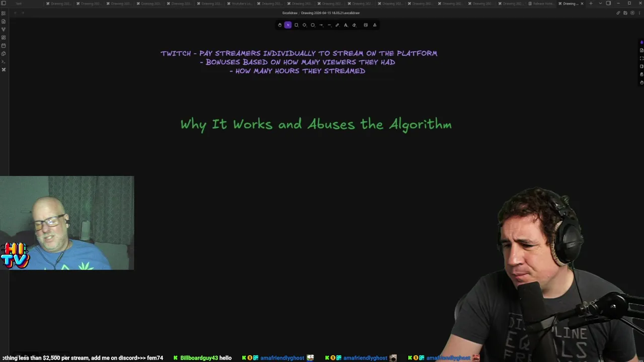Screen dimensions: 644x362
Task: Switch to the Youtube's tab
Action: click(x=239, y=4)
